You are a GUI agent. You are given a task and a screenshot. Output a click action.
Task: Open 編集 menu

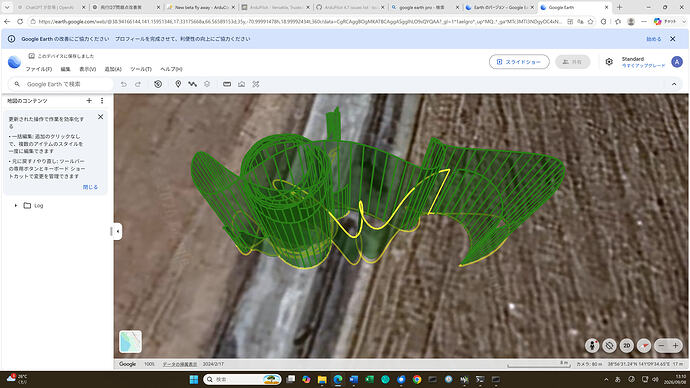coord(66,69)
